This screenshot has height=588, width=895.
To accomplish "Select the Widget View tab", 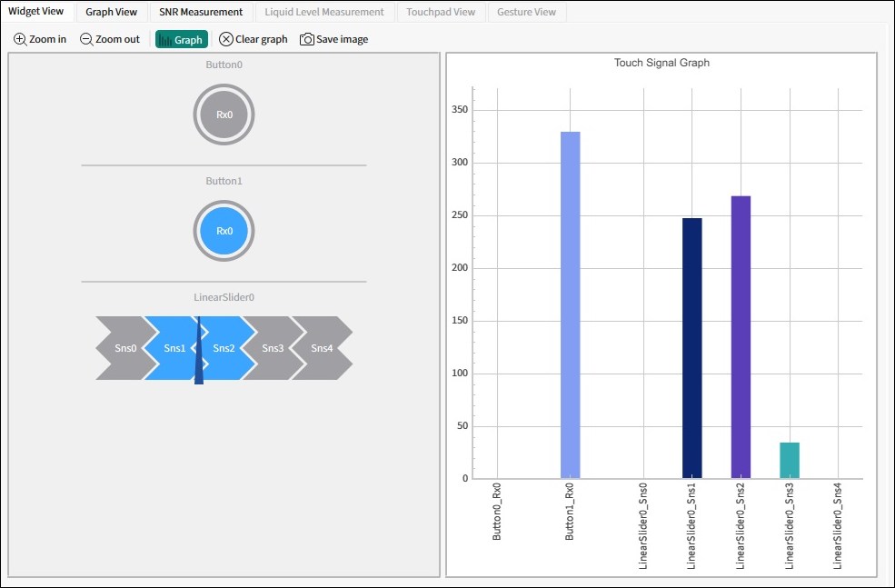I will pos(36,12).
